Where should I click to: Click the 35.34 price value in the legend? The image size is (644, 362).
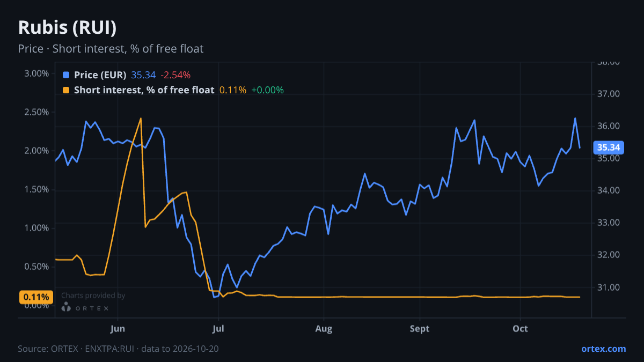click(x=143, y=75)
